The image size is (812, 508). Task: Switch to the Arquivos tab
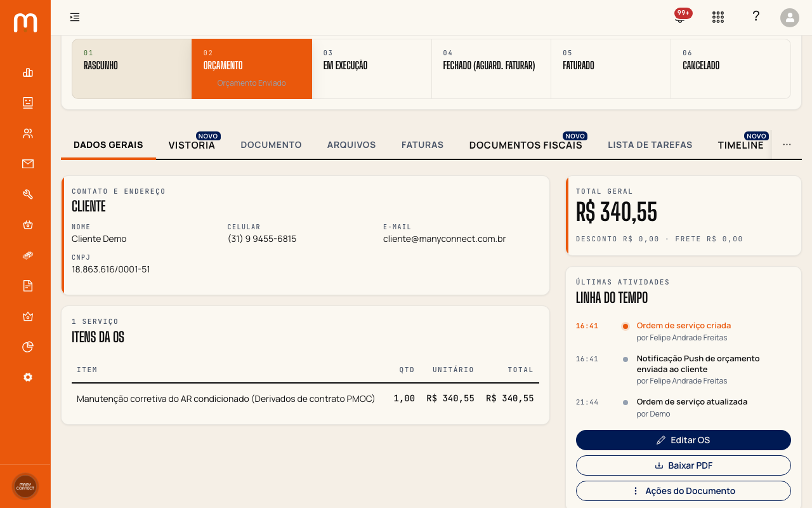351,145
